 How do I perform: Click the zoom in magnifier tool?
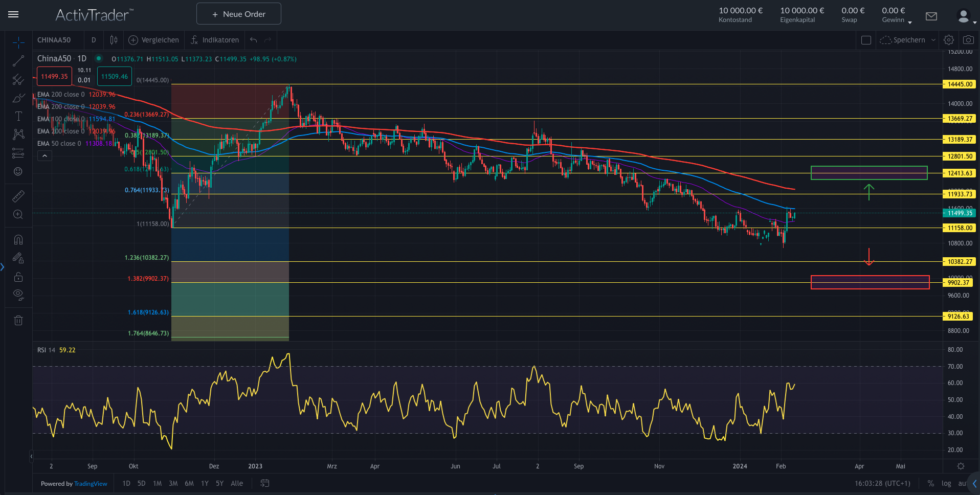pos(18,215)
